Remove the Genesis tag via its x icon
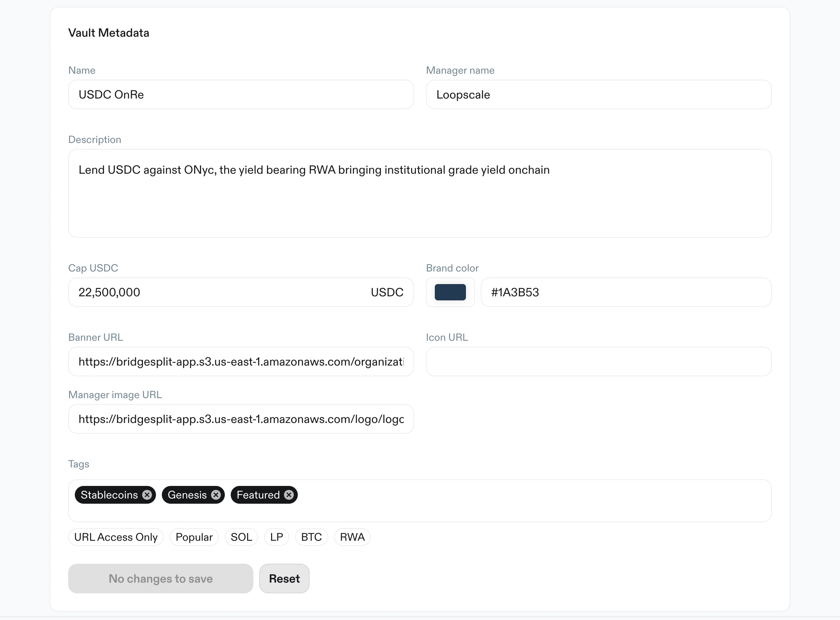Viewport: 840px width, 620px height. [216, 495]
